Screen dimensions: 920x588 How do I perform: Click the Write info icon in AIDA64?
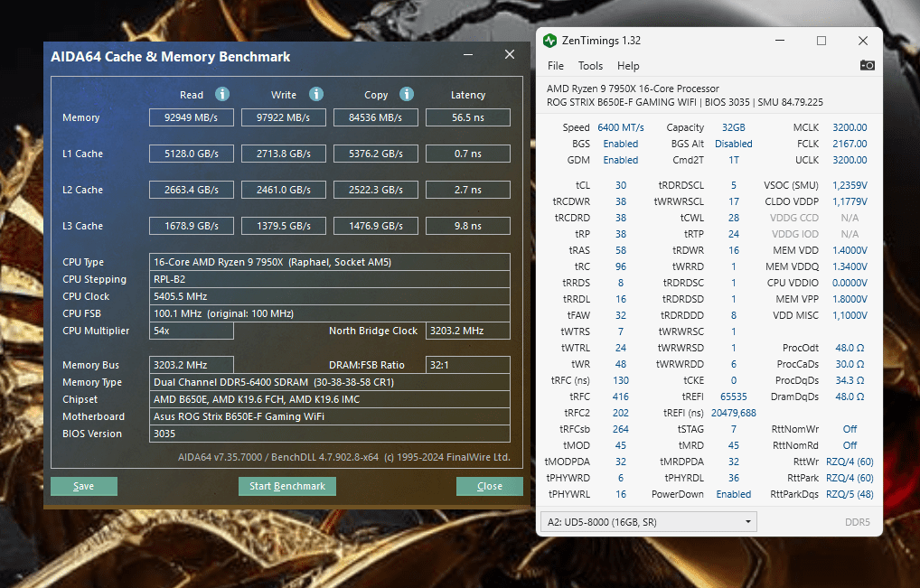316,94
